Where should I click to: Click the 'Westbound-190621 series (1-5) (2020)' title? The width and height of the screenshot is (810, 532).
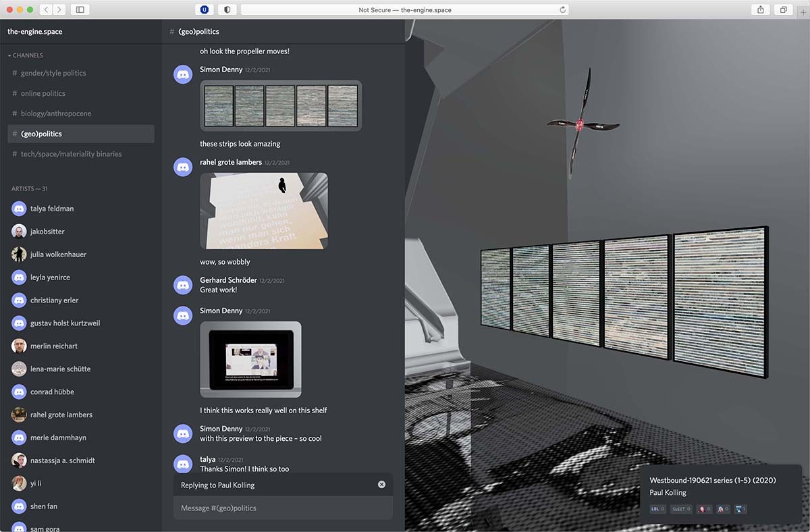point(713,481)
